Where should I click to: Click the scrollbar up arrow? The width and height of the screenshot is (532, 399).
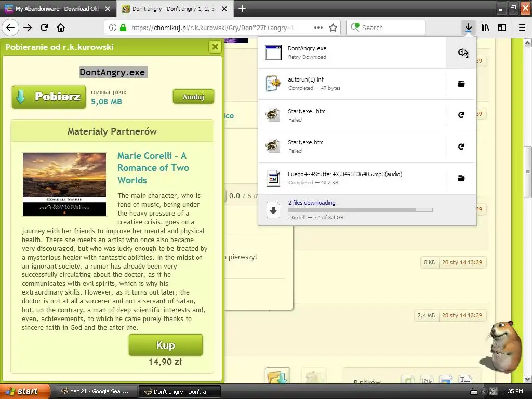coord(527,43)
